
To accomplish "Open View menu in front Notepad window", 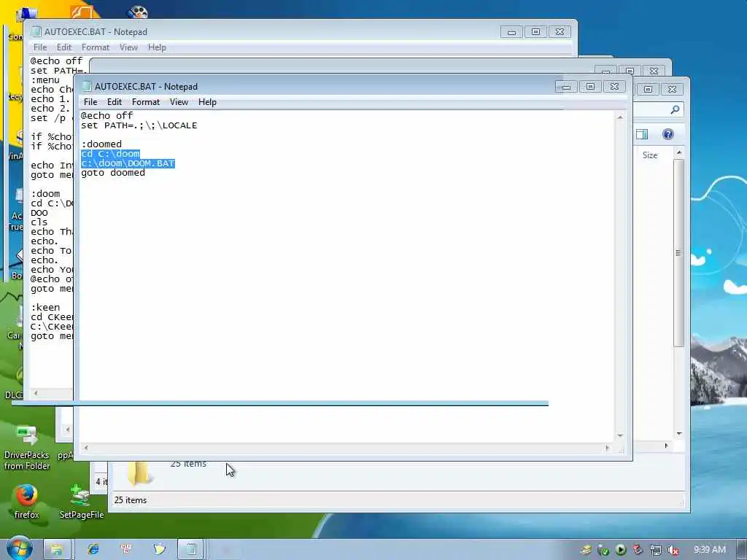I will click(x=179, y=102).
